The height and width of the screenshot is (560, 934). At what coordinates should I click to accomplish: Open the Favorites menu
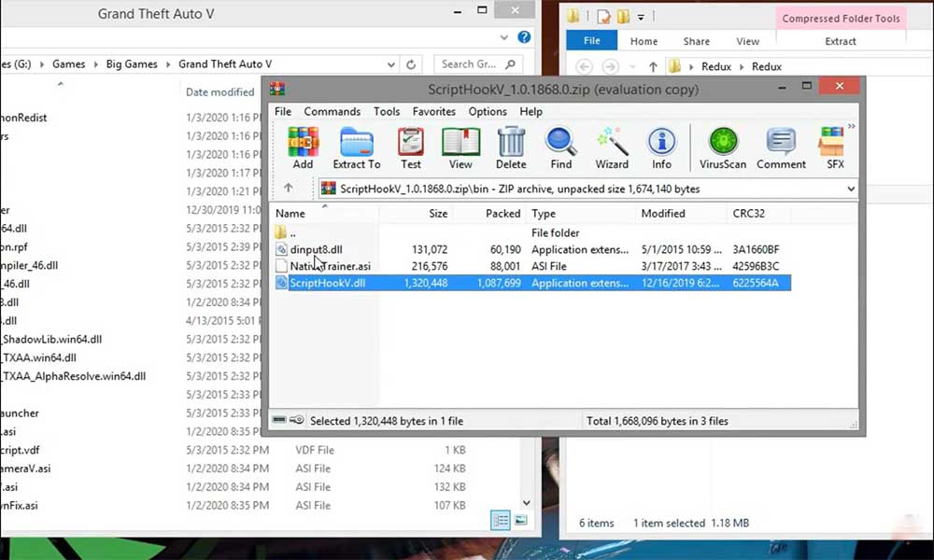(433, 111)
